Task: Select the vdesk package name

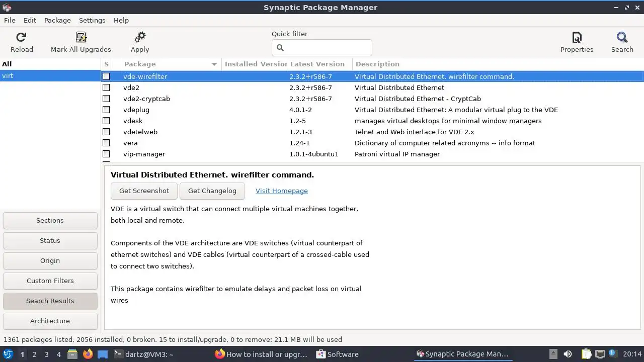Action: coord(133,121)
